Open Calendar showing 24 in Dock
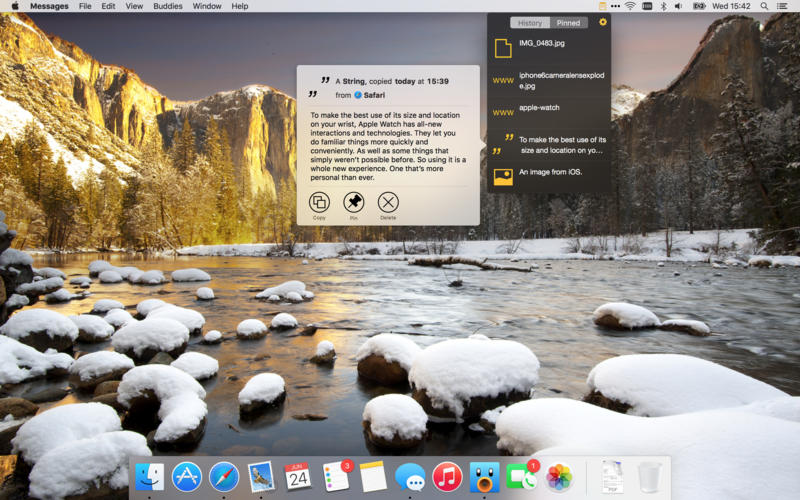Viewport: 800px width, 500px height. tap(298, 477)
